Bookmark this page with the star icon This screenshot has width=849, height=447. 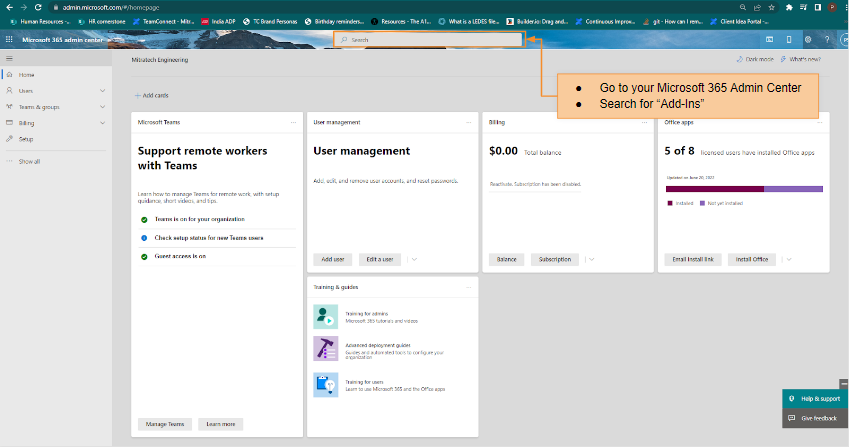(x=772, y=8)
